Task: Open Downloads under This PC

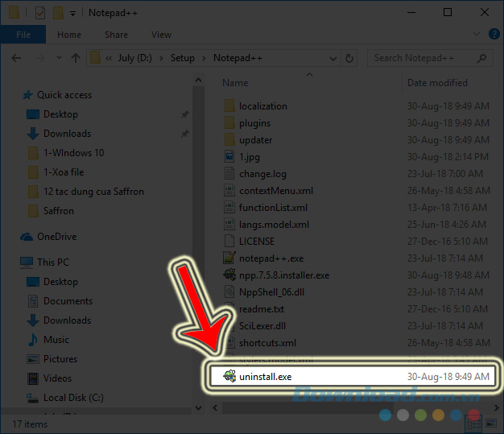Action: click(x=59, y=320)
